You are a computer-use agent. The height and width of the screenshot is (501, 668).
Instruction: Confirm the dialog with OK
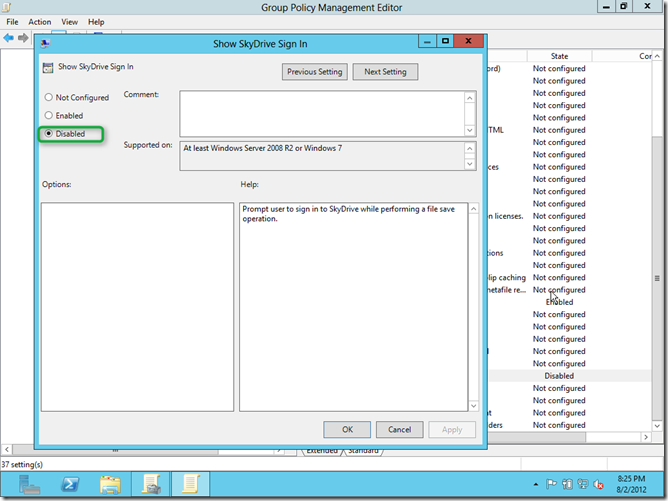click(347, 429)
